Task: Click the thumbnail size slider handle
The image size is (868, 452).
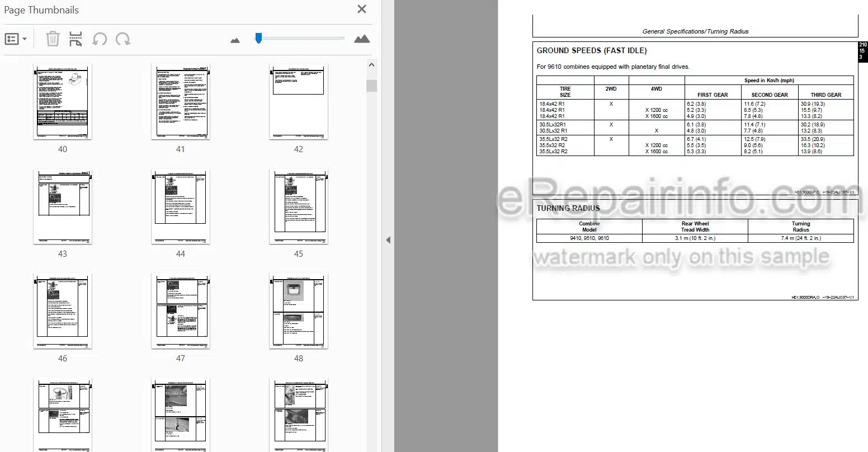Action: click(258, 38)
